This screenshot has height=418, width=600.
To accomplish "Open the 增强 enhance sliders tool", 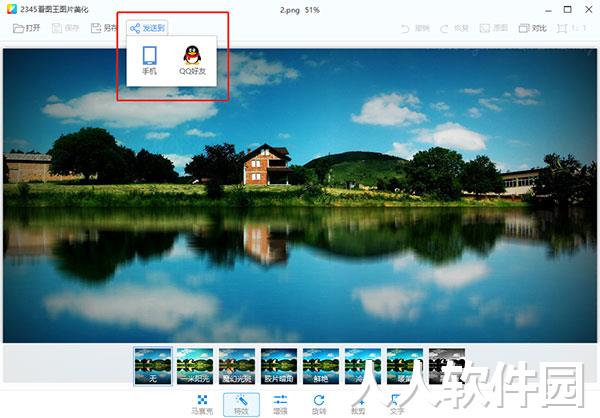I will pos(280,405).
